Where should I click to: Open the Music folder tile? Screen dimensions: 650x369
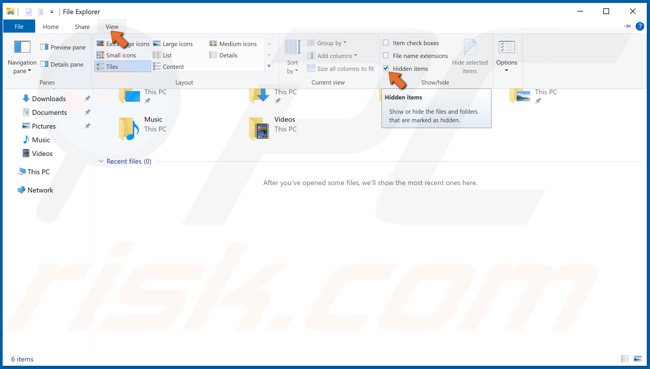click(x=143, y=128)
